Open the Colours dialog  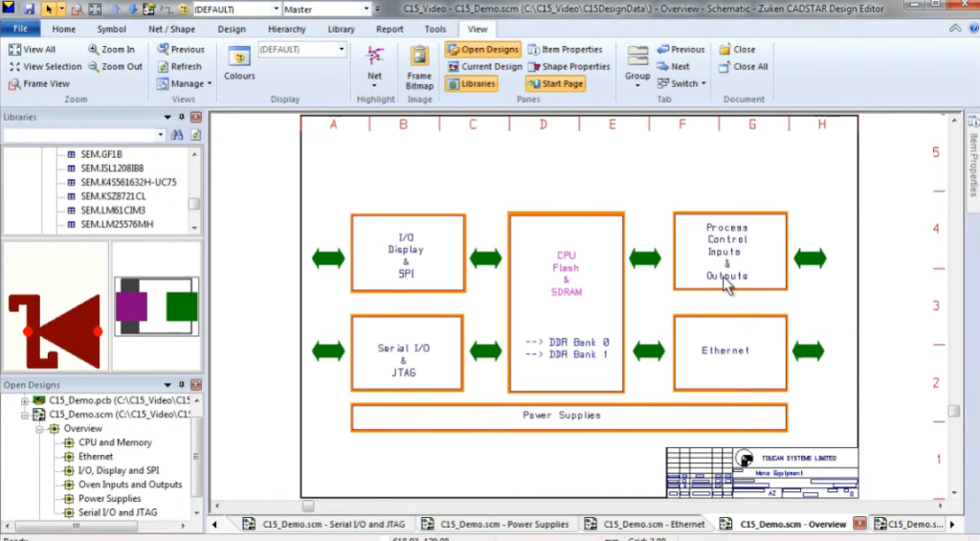(239, 62)
